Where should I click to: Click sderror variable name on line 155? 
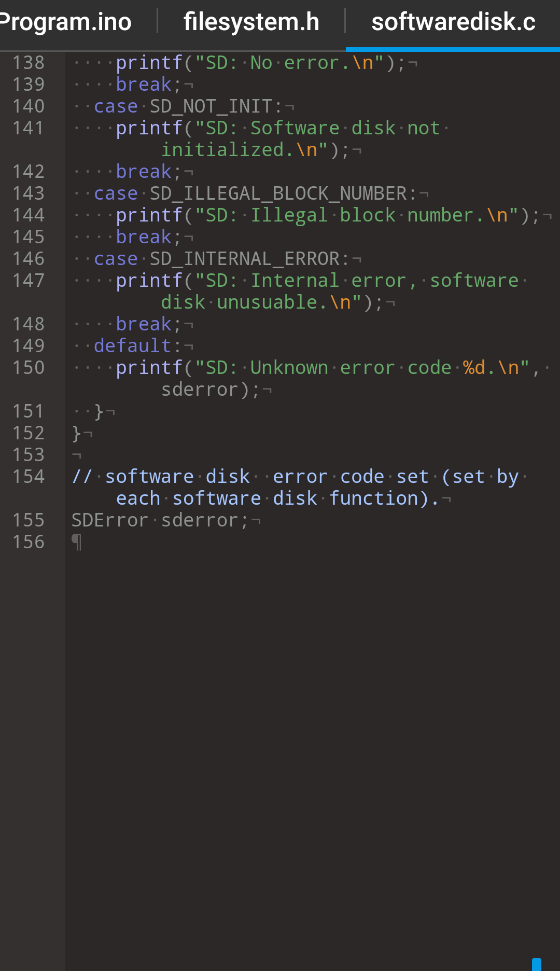click(x=200, y=520)
